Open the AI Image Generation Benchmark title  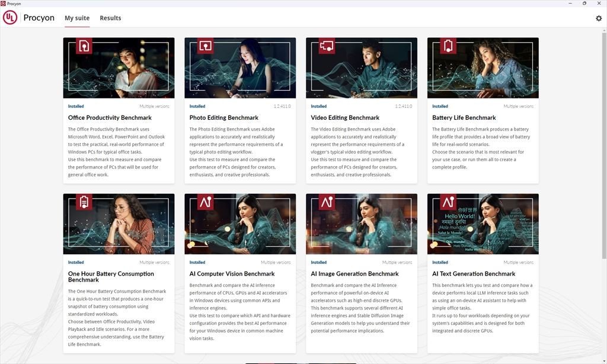354,274
